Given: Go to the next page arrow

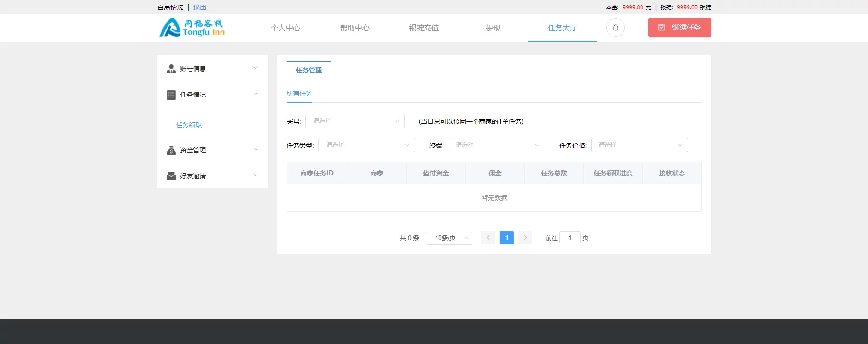Looking at the screenshot, I should point(525,238).
